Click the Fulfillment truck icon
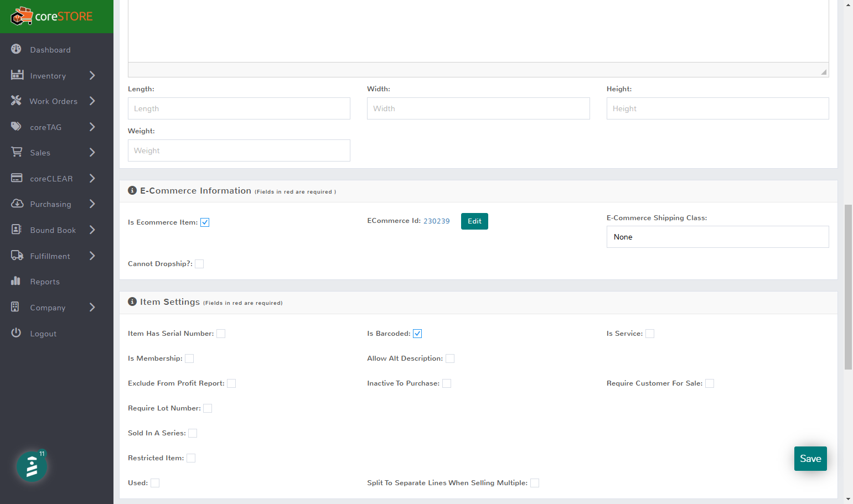The image size is (853, 504). pos(17,256)
